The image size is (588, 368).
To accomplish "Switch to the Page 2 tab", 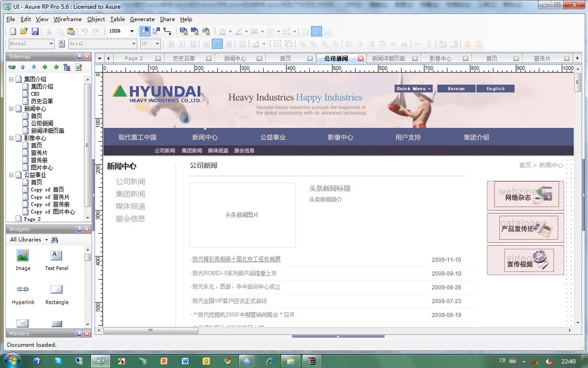I will (x=134, y=58).
